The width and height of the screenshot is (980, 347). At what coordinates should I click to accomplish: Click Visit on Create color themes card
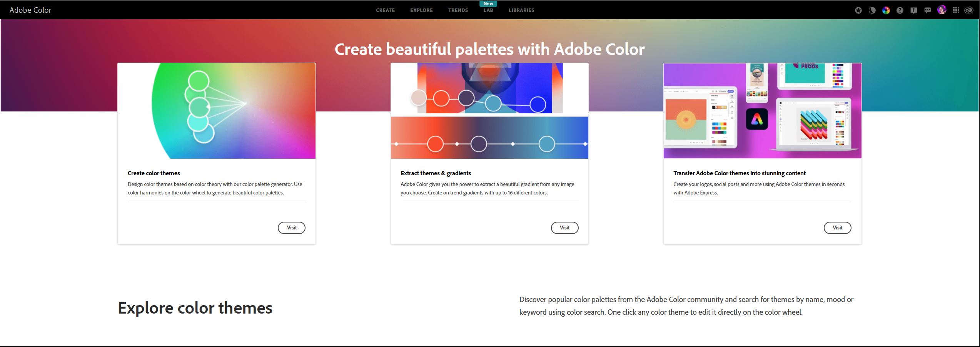[x=292, y=228]
